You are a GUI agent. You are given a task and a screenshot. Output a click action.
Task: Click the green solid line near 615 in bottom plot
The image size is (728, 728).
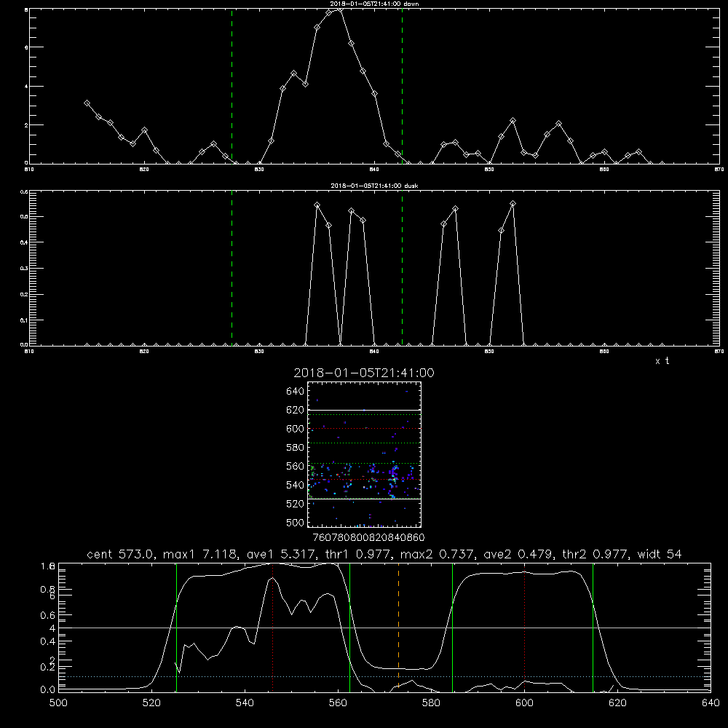click(593, 627)
